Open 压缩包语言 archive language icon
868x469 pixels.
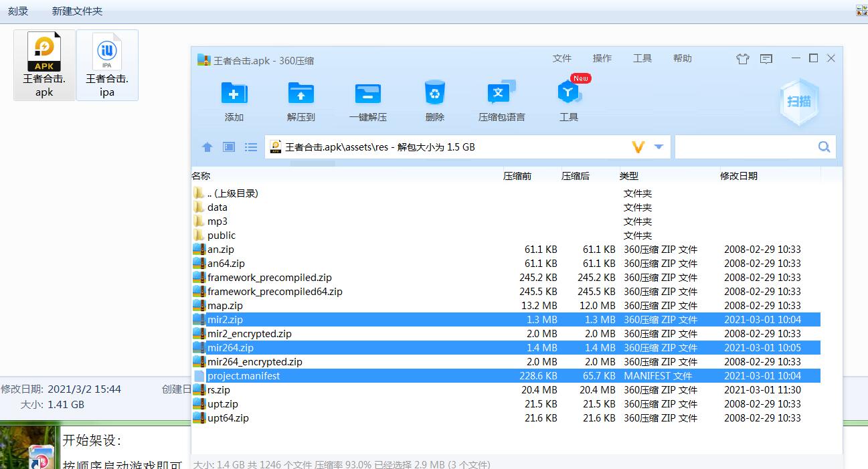(501, 94)
